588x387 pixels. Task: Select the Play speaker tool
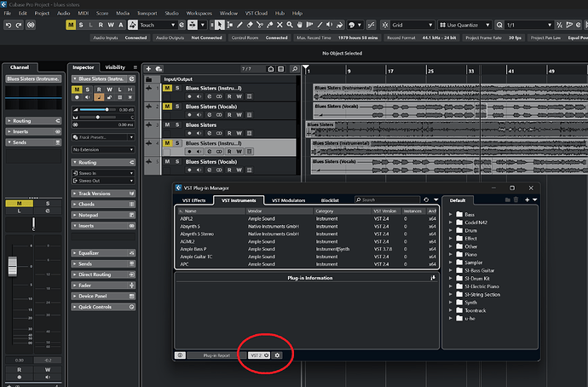point(329,25)
